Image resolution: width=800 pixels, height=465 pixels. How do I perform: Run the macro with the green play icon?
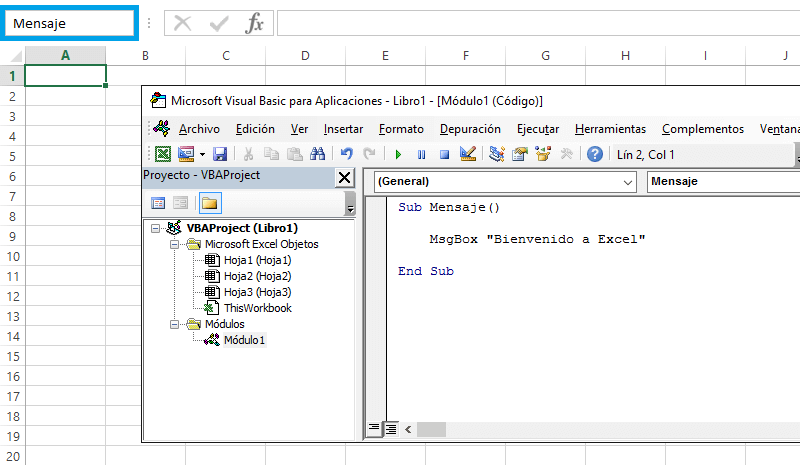[398, 154]
